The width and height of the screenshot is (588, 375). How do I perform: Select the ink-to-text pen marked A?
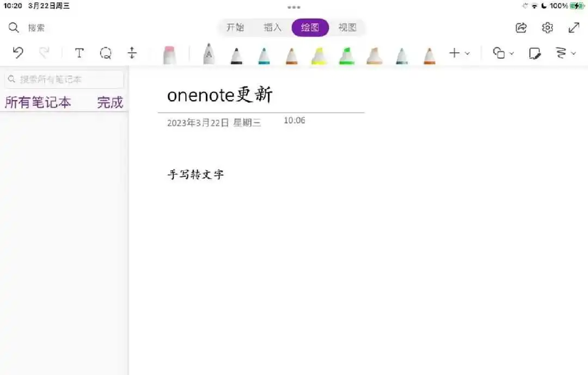coord(209,54)
